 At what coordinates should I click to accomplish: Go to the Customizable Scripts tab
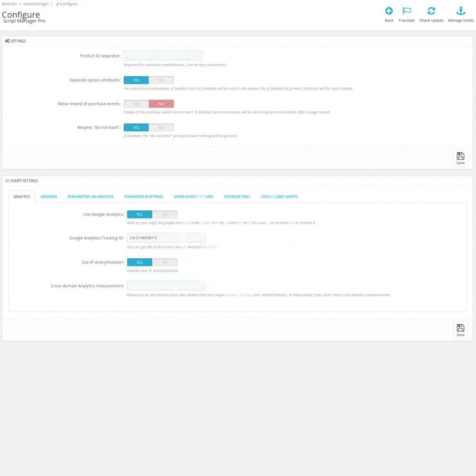point(279,197)
